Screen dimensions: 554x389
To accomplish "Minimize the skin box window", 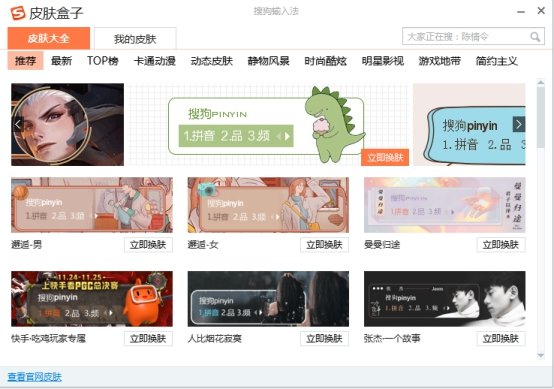I will coord(520,12).
